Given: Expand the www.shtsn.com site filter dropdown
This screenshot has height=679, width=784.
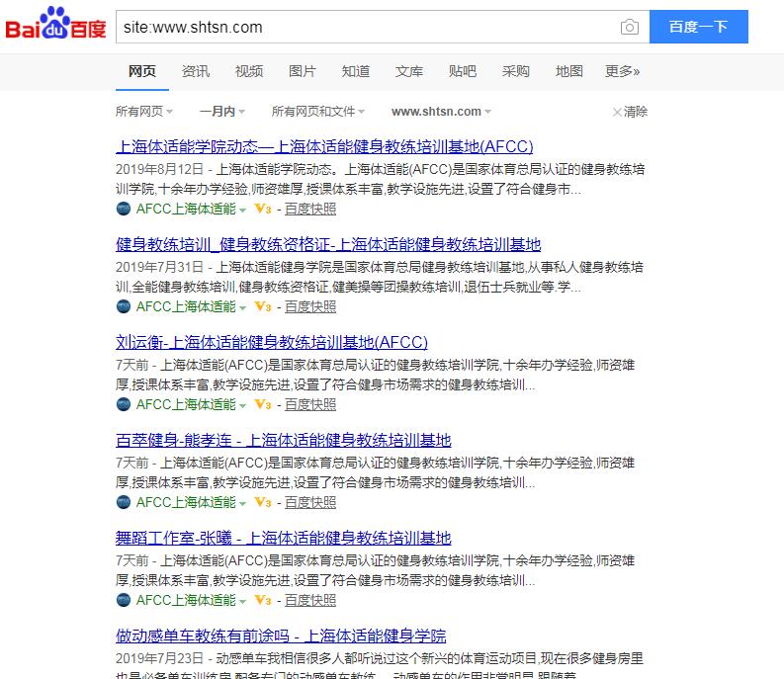Looking at the screenshot, I should 441,112.
